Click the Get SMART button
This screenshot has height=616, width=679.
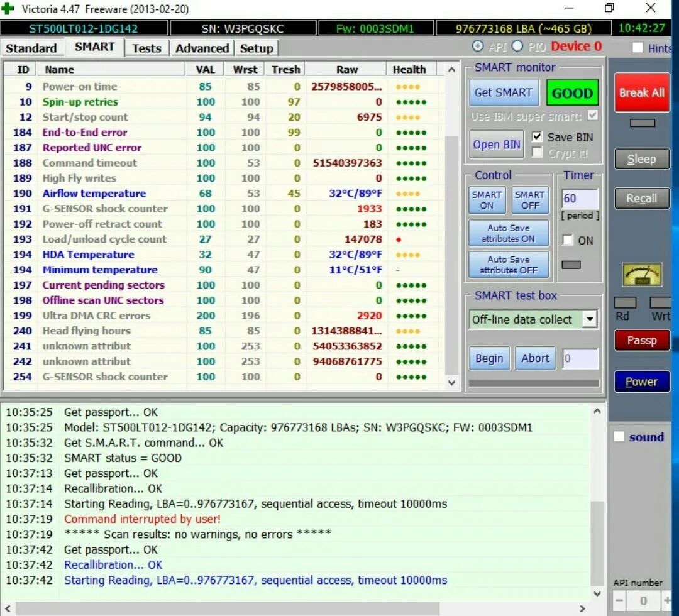(504, 92)
